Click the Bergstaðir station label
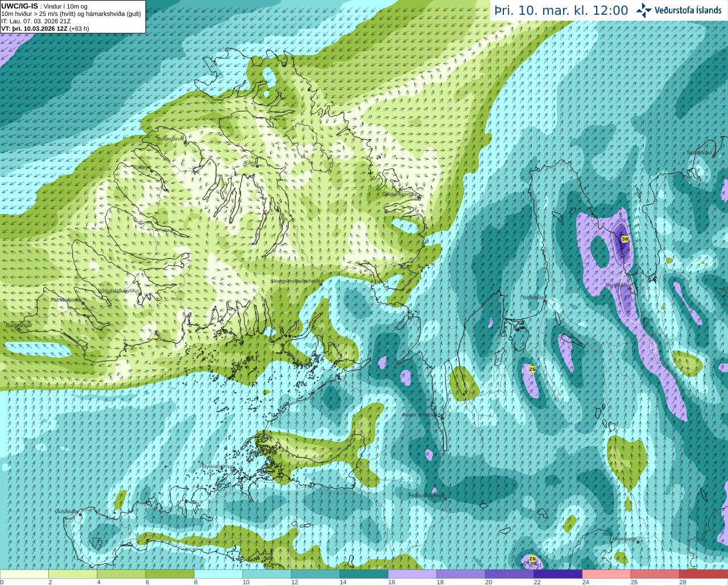 (617, 285)
